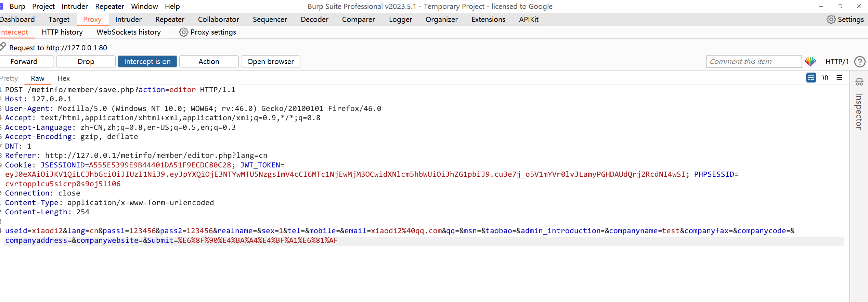Image resolution: width=868 pixels, height=302 pixels.
Task: Click the pencil icon beside Request to
Action: (x=3, y=46)
